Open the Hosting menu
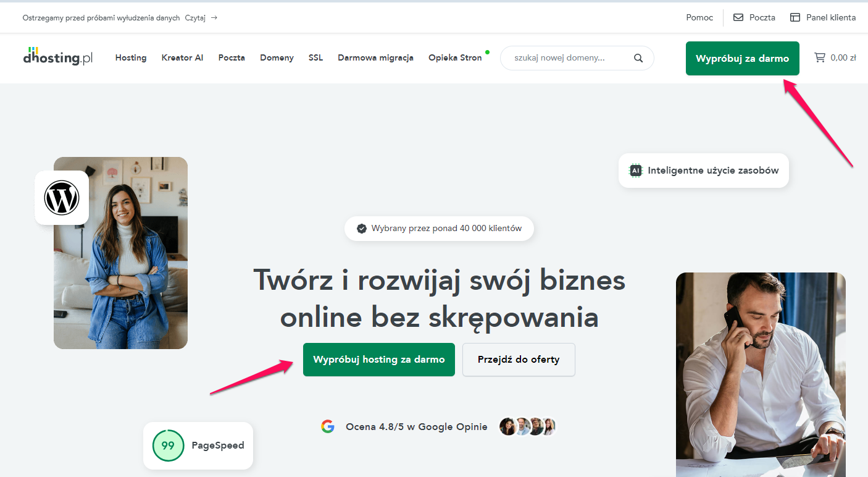The image size is (868, 477). (x=131, y=57)
